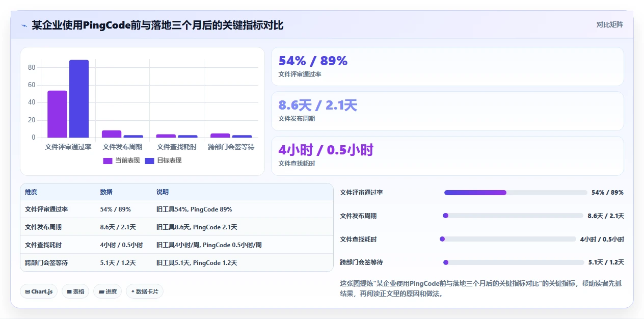Click the progress value 54% / 89%
This screenshot has width=644, height=319.
pos(607,193)
